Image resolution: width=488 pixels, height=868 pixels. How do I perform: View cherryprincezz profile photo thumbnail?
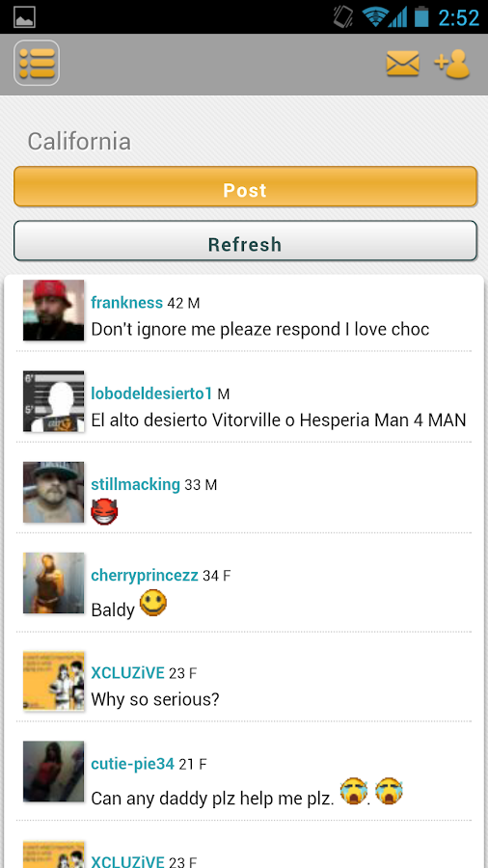[54, 583]
